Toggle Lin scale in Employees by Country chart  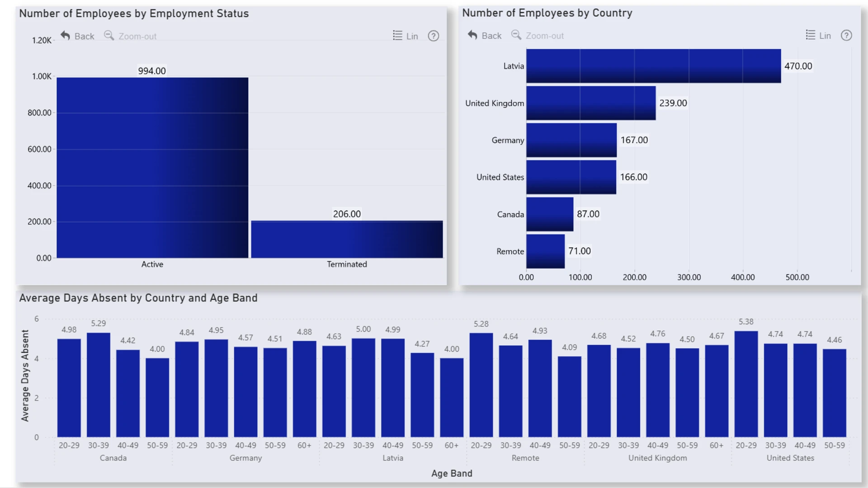click(x=818, y=36)
